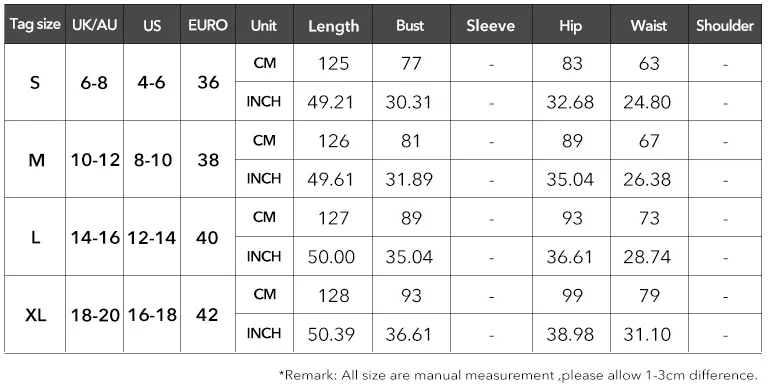Click the Shoulder column header
The height and width of the screenshot is (388, 768).
[725, 25]
